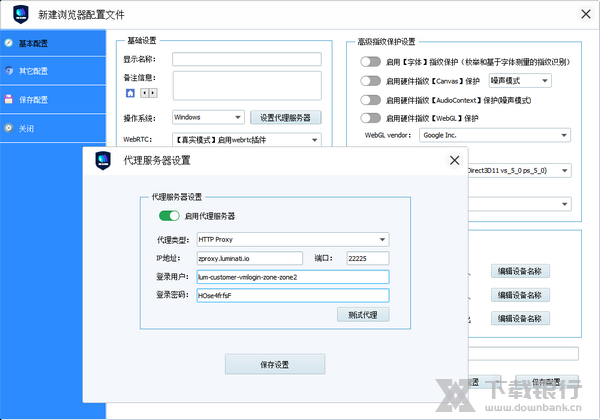Click the 测试代理 test proxy button
Viewport: 600px width, 420px height.
363,315
